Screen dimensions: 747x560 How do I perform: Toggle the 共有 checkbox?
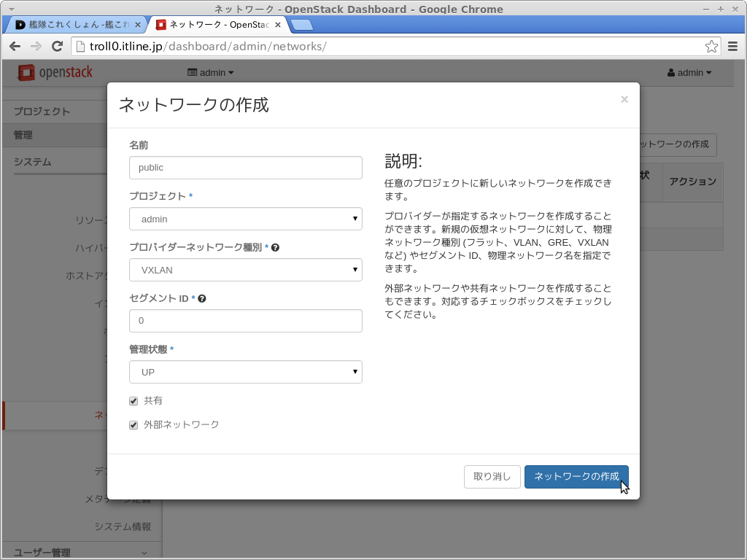(133, 401)
